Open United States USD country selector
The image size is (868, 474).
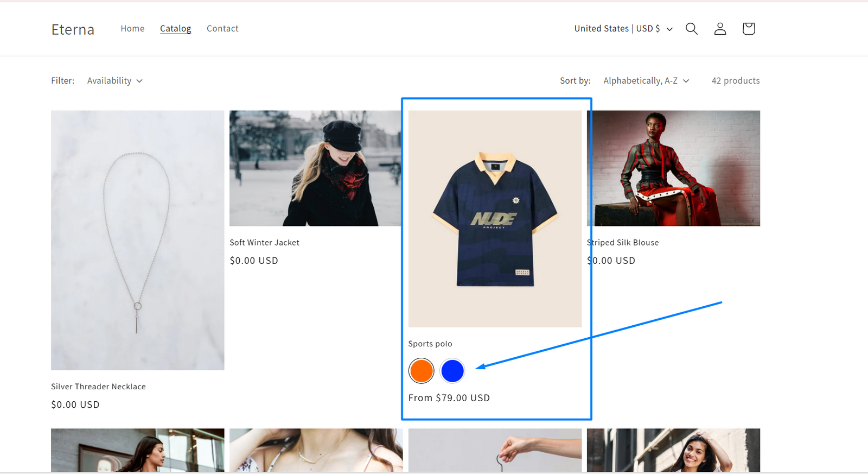(623, 29)
